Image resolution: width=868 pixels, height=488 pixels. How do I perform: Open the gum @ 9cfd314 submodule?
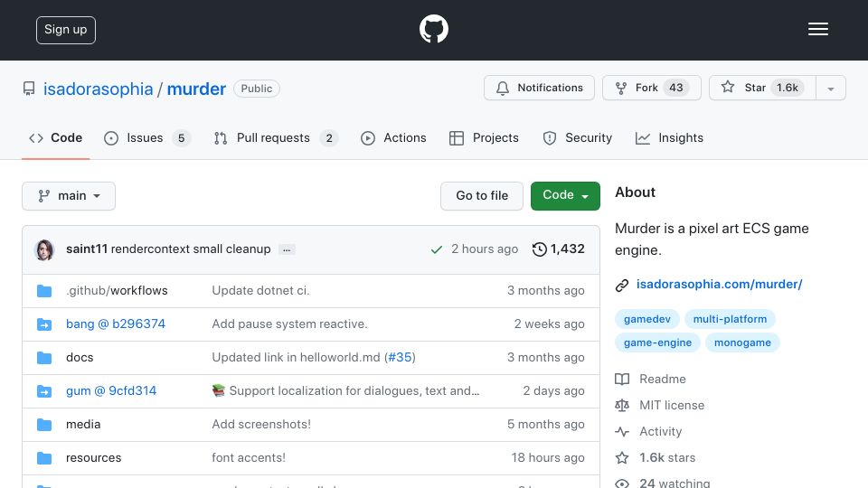[x=111, y=390]
